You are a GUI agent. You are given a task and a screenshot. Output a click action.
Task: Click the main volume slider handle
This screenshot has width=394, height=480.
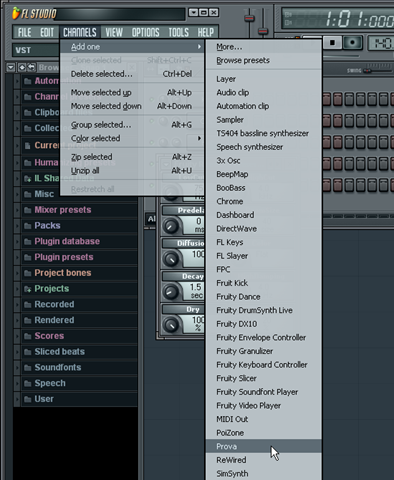coord(249,18)
